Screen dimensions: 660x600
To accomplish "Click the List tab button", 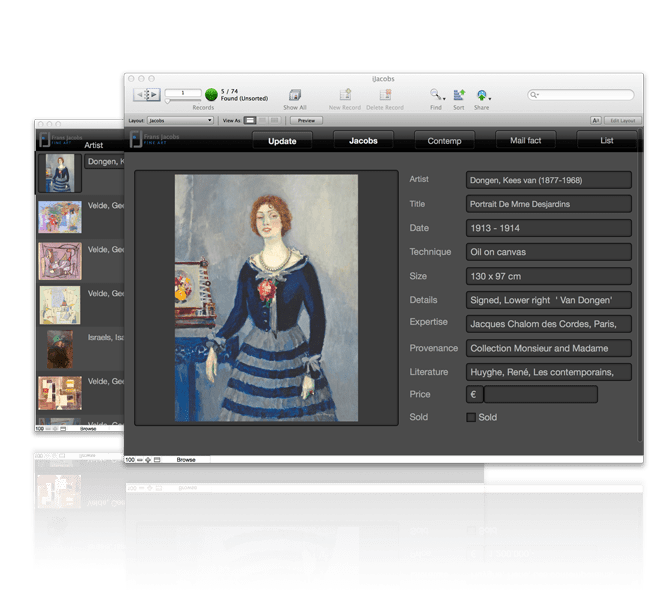I will 607,140.
